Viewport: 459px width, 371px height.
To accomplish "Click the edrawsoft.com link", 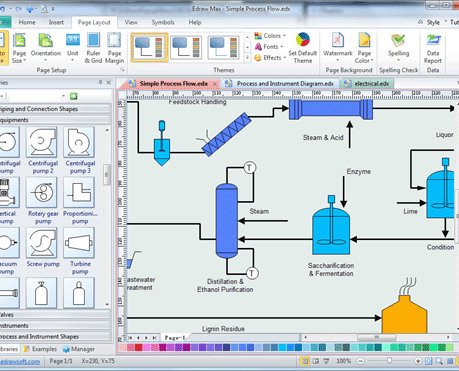I will tap(20, 361).
